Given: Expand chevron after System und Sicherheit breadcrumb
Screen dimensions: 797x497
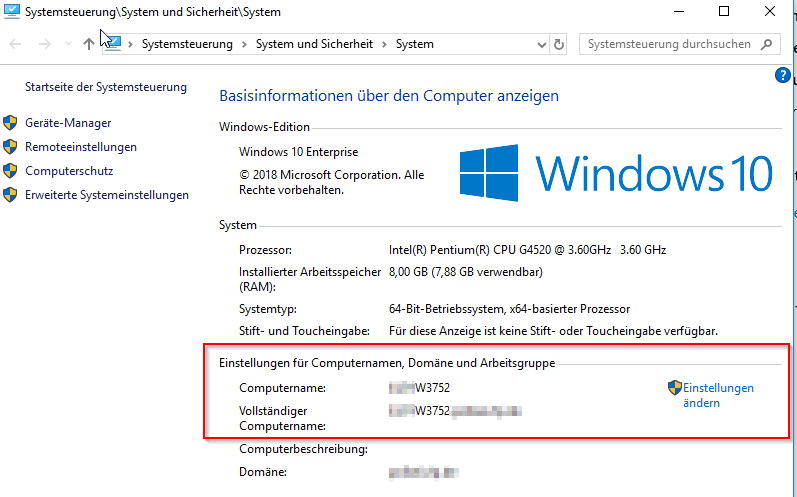Looking at the screenshot, I should pos(383,44).
